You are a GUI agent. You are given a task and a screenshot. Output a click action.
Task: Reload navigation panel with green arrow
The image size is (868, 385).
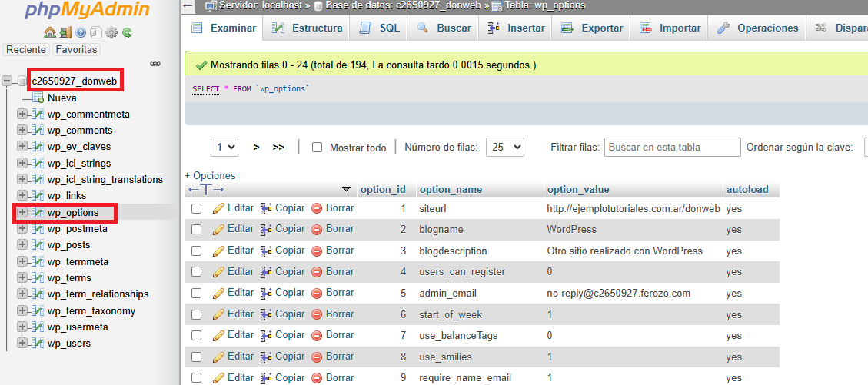(x=127, y=32)
